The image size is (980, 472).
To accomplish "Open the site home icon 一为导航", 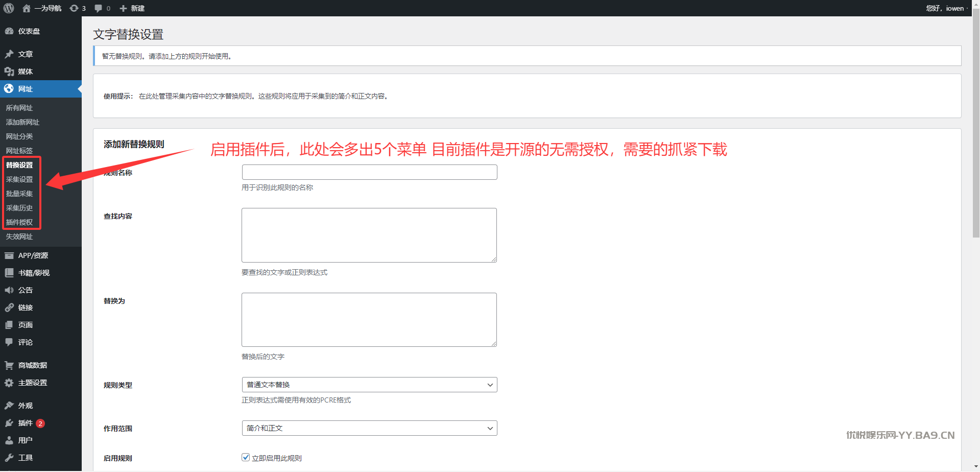I will coord(27,8).
